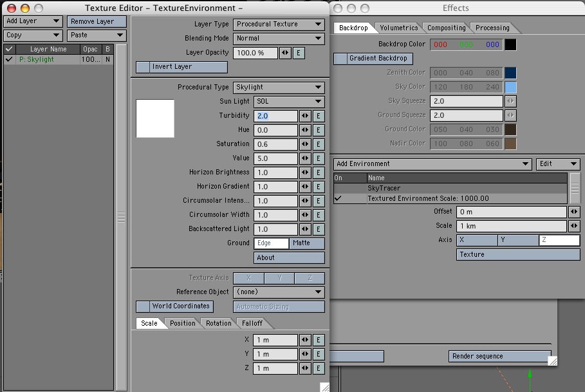
Task: Open the Turbidity envelope E button
Action: pos(319,116)
